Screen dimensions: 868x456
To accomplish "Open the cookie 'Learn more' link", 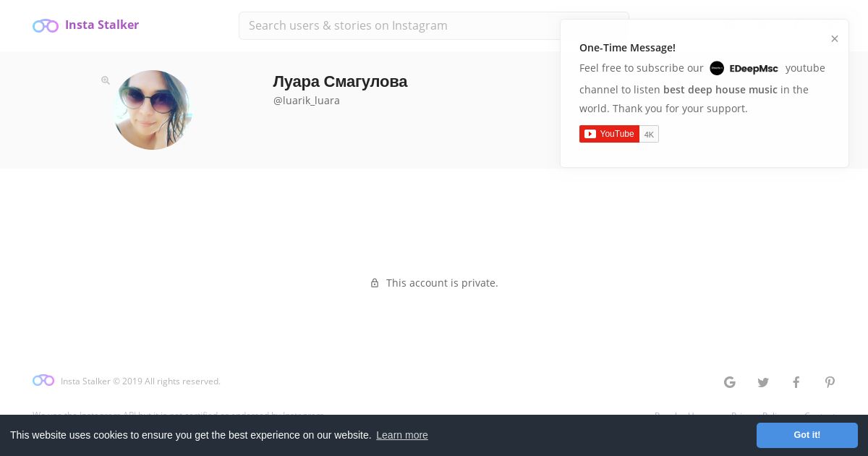I will (x=402, y=435).
